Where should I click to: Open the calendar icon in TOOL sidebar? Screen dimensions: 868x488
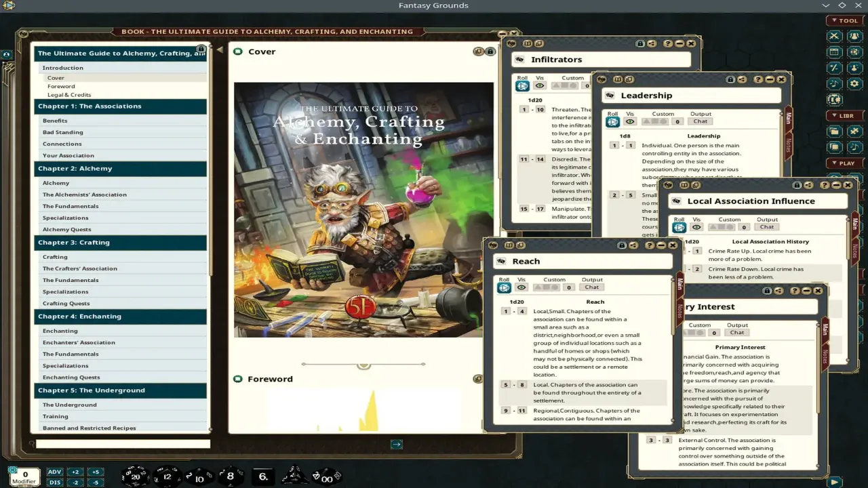coord(835,52)
